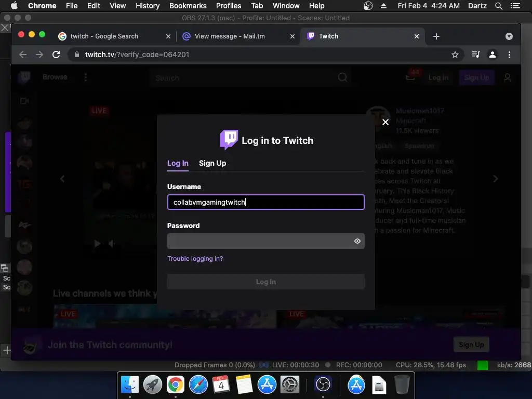The image size is (532, 399).
Task: Click OBS status icon in menu bar
Action: click(368, 6)
